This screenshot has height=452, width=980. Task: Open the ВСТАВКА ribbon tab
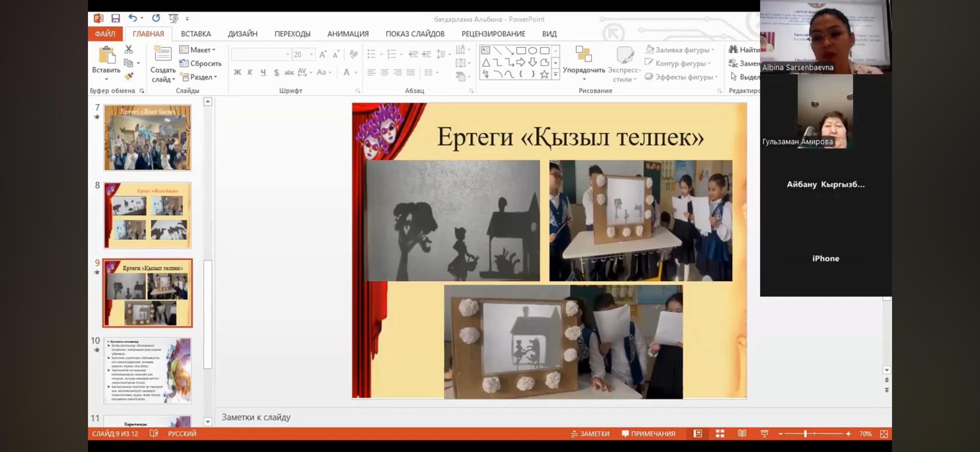tap(196, 34)
